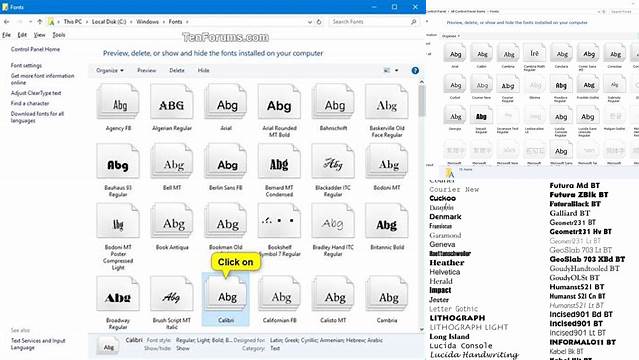Expand the Windows breadcrumb chevron
The image size is (639, 360).
(164, 22)
